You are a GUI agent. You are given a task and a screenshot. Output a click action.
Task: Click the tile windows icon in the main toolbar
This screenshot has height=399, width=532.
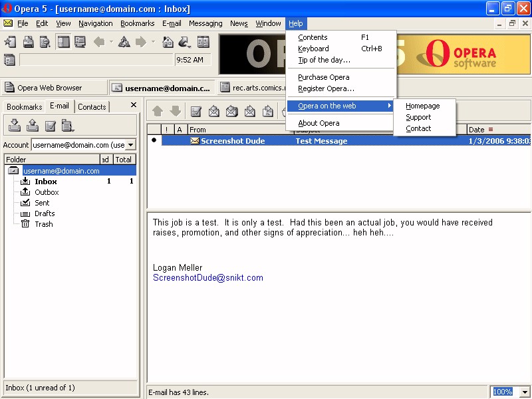(203, 42)
